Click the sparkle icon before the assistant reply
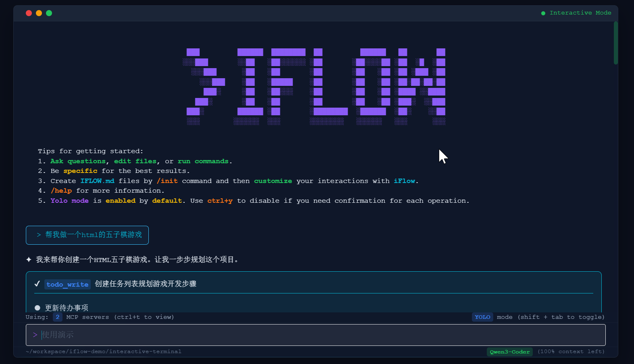This screenshot has height=364, width=634. [x=29, y=260]
